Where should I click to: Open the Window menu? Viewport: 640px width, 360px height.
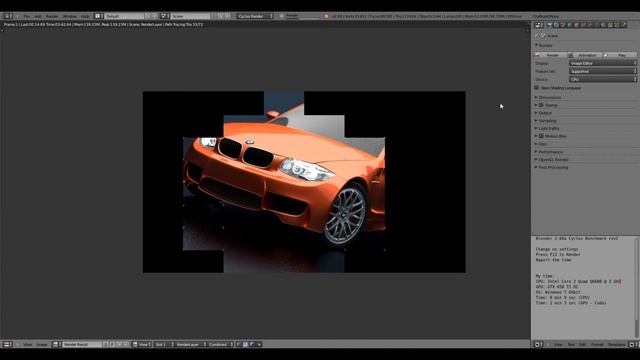tap(70, 16)
